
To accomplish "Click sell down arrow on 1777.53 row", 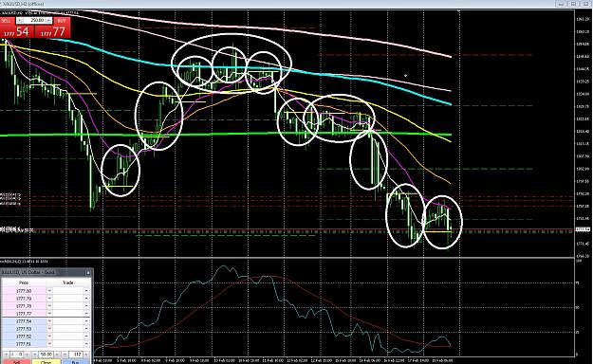I will click(49, 329).
